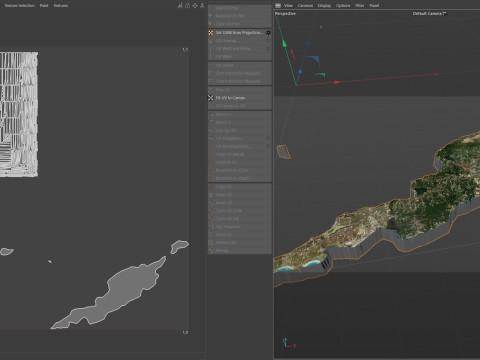Viewport: 480px width, 360px height.
Task: Open the viewport View menu
Action: pos(288,6)
